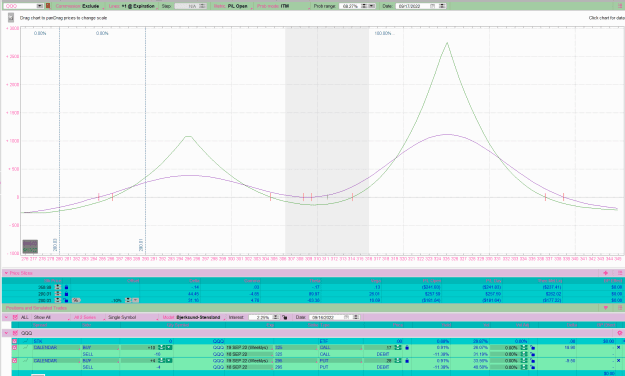The height and width of the screenshot is (376, 625).
Task: Toggle the STK row checkbox
Action: coord(14,341)
